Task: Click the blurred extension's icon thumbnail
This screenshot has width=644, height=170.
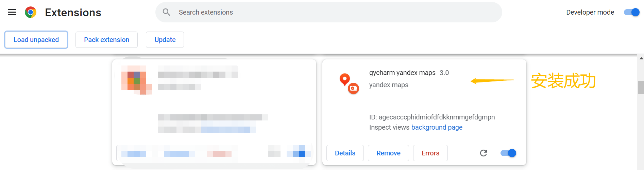Action: click(x=136, y=80)
